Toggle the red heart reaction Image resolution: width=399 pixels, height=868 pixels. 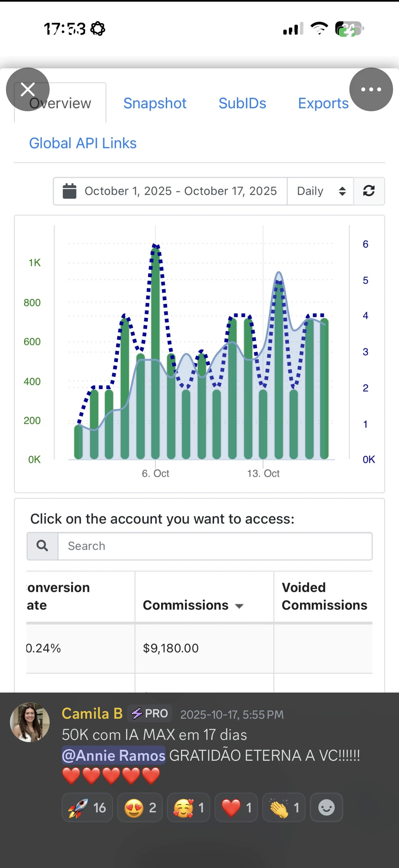(x=236, y=807)
